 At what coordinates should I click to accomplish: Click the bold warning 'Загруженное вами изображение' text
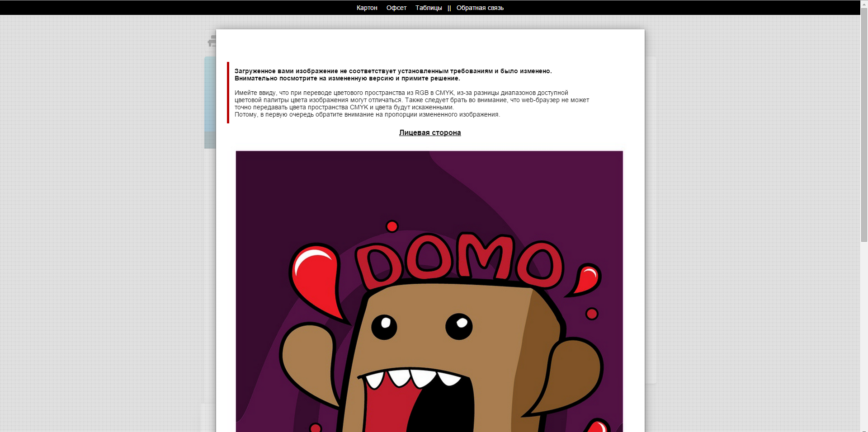tap(393, 75)
